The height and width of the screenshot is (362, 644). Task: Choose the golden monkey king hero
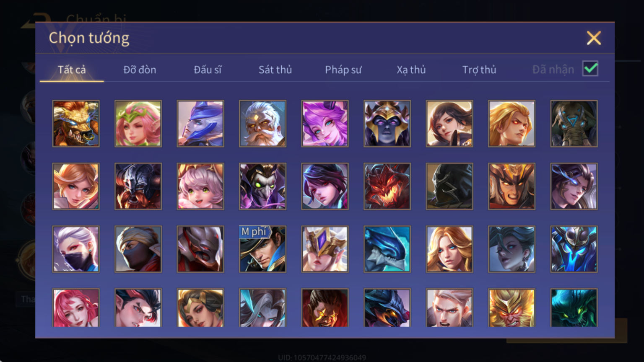pos(512,308)
